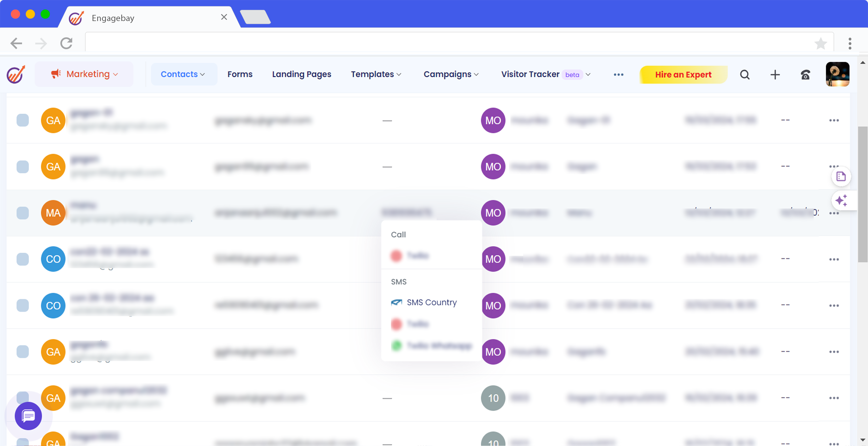Tick the first CO contact checkbox
The image size is (868, 446).
click(x=23, y=259)
